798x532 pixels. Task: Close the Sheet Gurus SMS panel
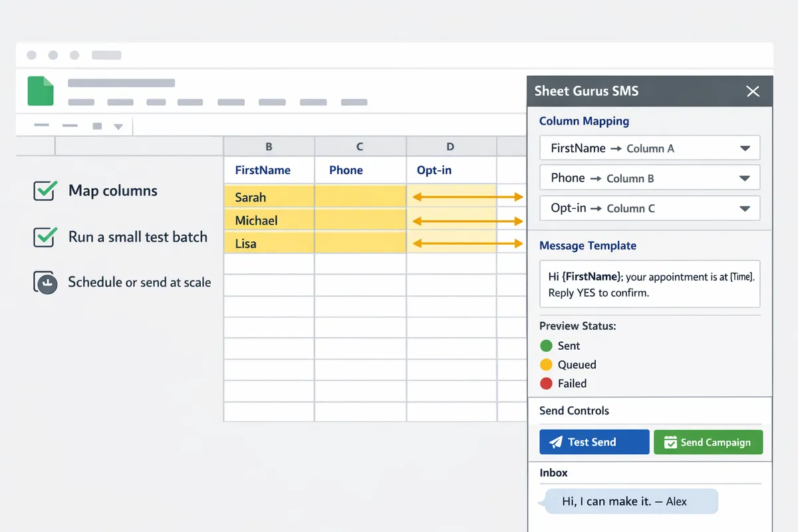click(753, 92)
